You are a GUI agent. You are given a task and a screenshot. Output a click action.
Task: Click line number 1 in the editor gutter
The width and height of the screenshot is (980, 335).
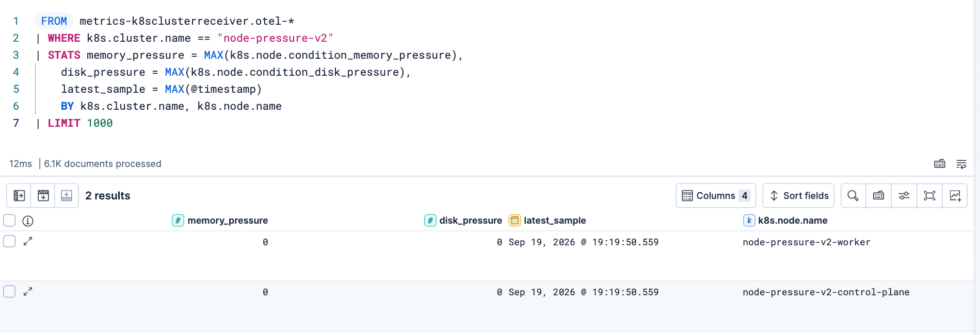click(x=16, y=21)
